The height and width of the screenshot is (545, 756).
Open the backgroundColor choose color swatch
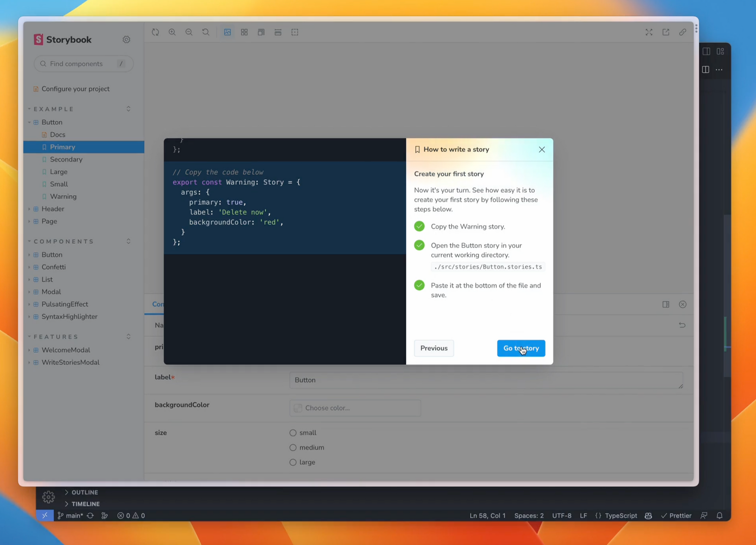point(298,408)
